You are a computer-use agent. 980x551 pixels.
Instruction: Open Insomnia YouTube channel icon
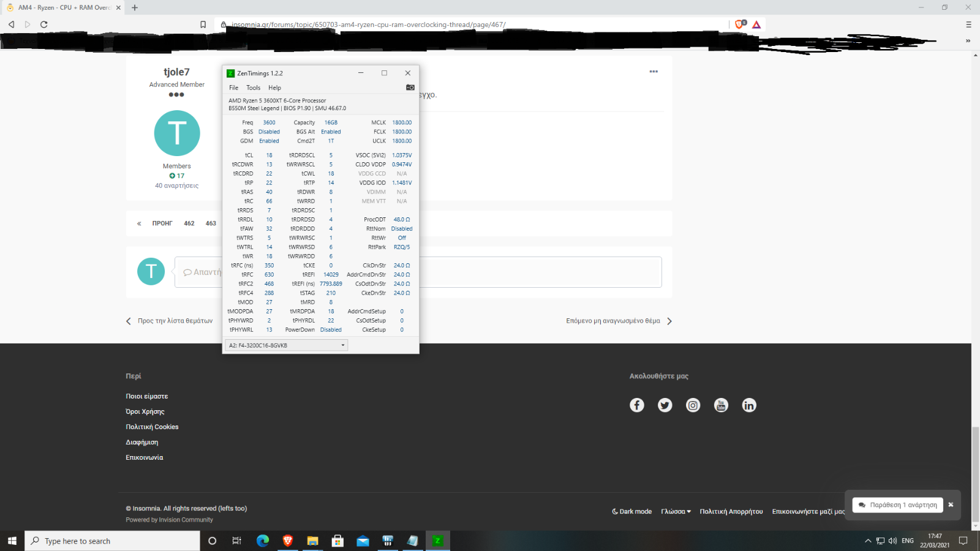point(721,405)
